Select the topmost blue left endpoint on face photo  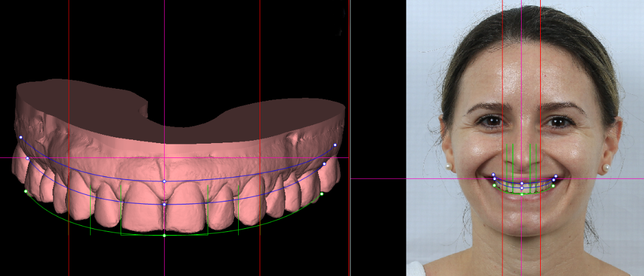pos(493,175)
